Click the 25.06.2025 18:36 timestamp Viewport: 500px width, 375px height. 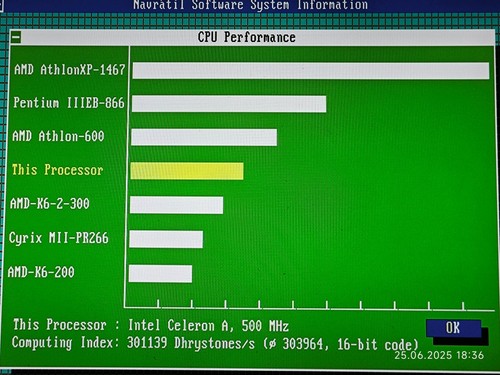pos(439,355)
